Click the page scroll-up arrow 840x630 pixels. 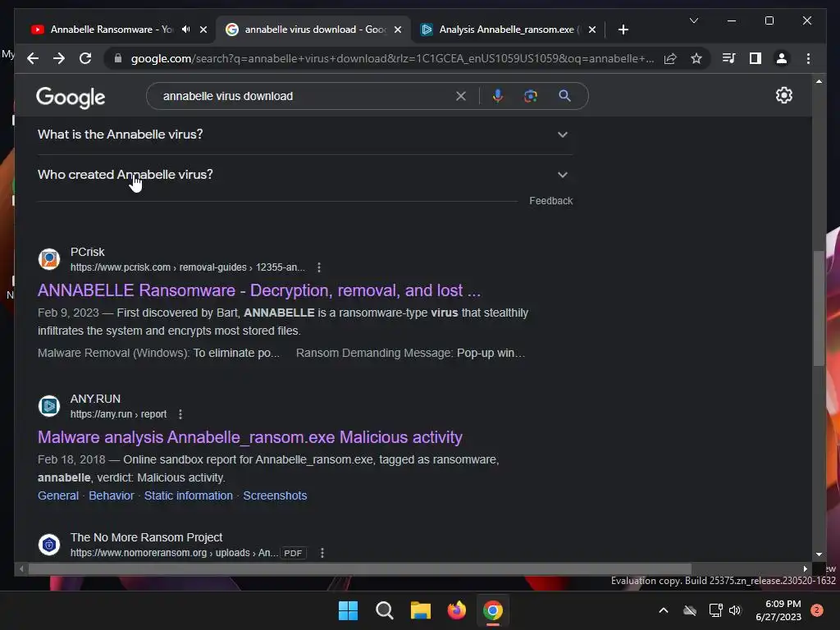[x=819, y=81]
